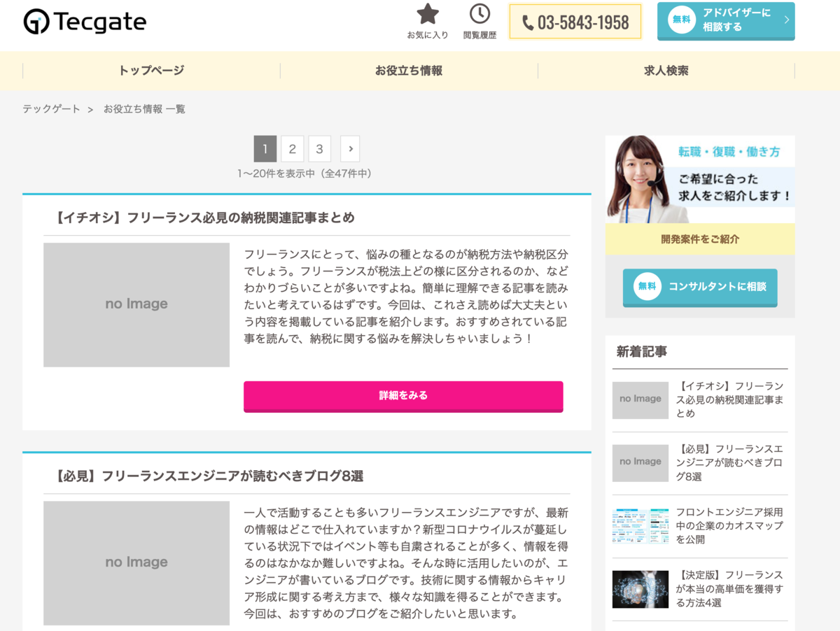
Task: Go to pagination page 3
Action: pyautogui.click(x=319, y=149)
